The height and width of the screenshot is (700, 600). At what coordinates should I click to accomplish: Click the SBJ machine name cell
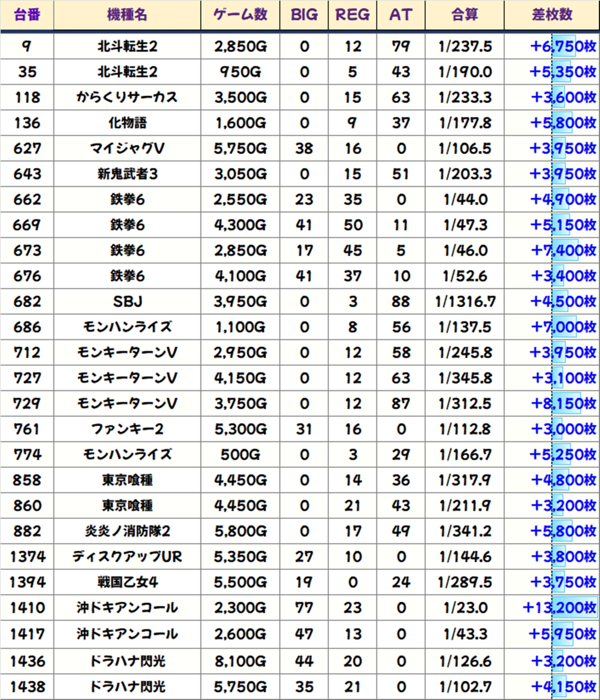127,302
